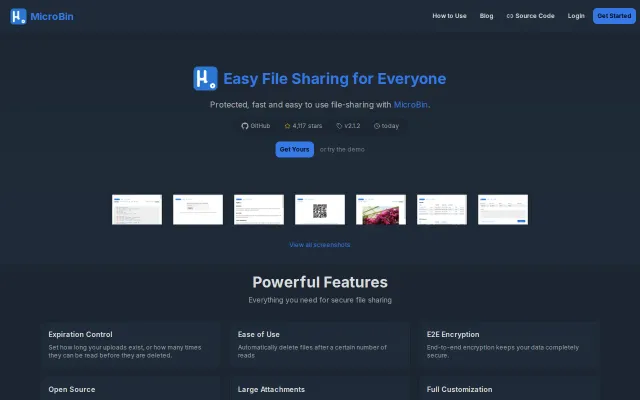Click the code icon before Source Code
Viewport: 640px width, 400px height.
coord(510,16)
